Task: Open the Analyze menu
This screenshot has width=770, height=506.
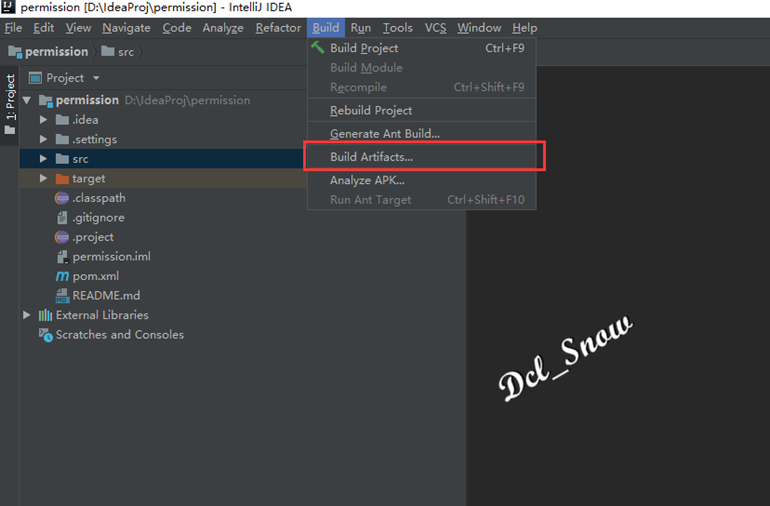Action: tap(223, 28)
